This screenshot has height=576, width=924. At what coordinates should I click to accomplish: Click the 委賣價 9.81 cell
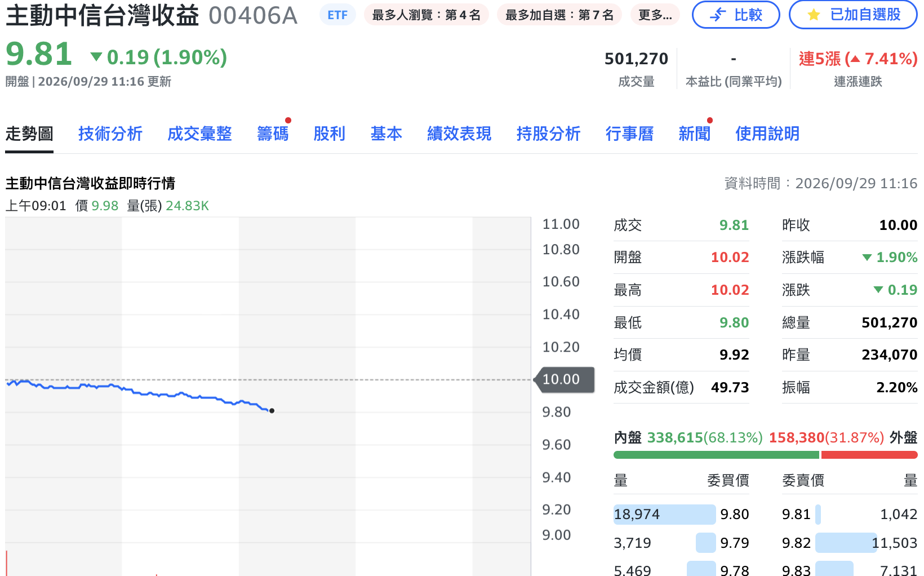pos(796,515)
